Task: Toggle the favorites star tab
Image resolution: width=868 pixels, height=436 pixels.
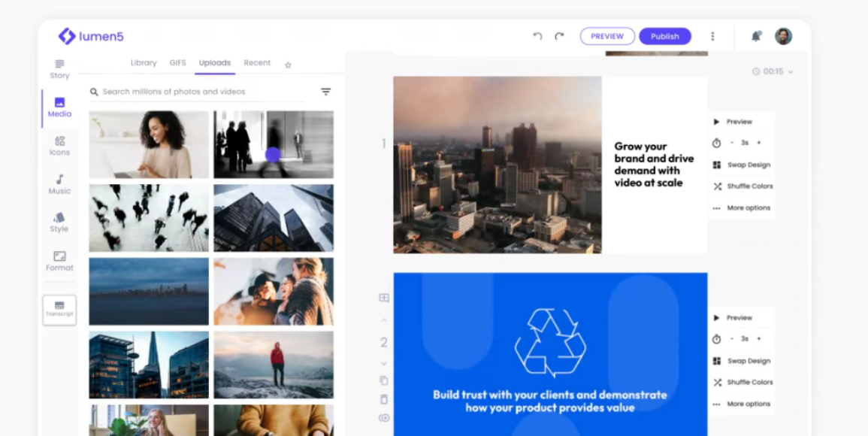Action: click(x=288, y=65)
